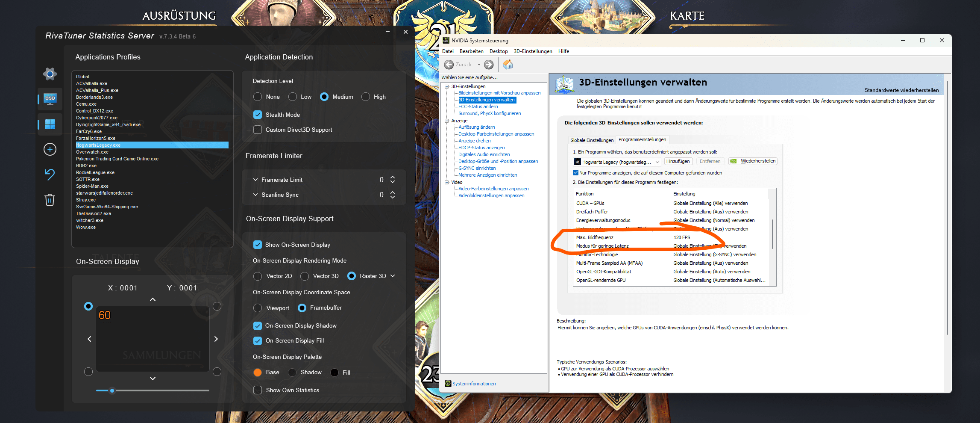Click Max. Bildfrequenz setting row

[671, 237]
